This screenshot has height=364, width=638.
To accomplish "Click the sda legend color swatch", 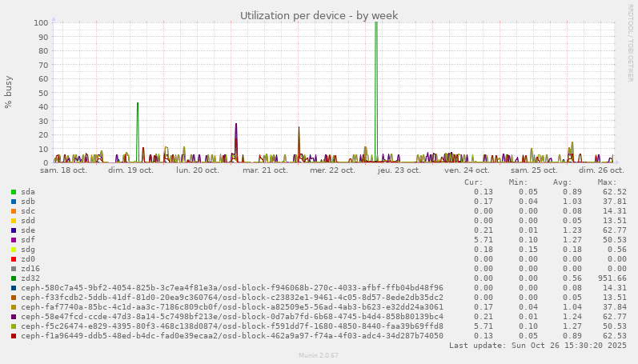I will 14,192.
